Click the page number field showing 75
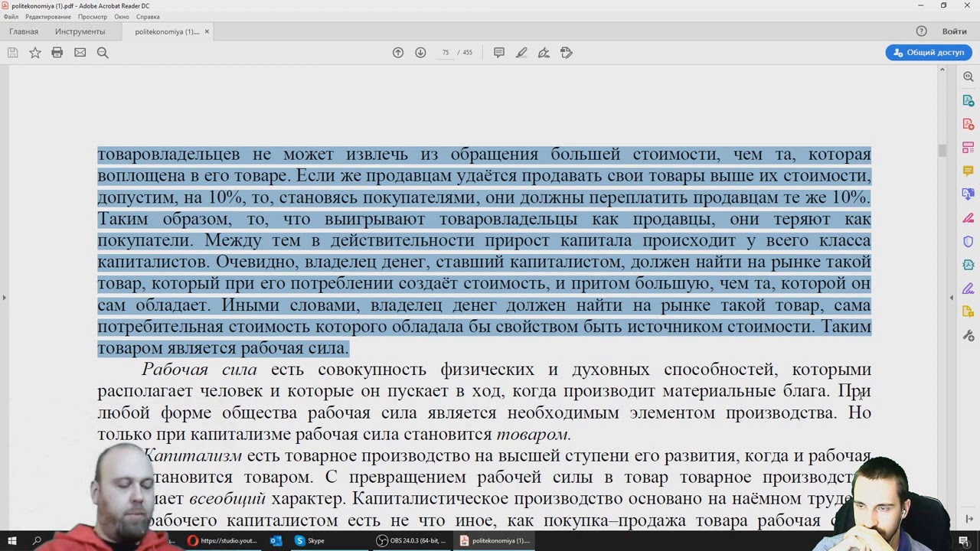The width and height of the screenshot is (980, 551). tap(445, 53)
